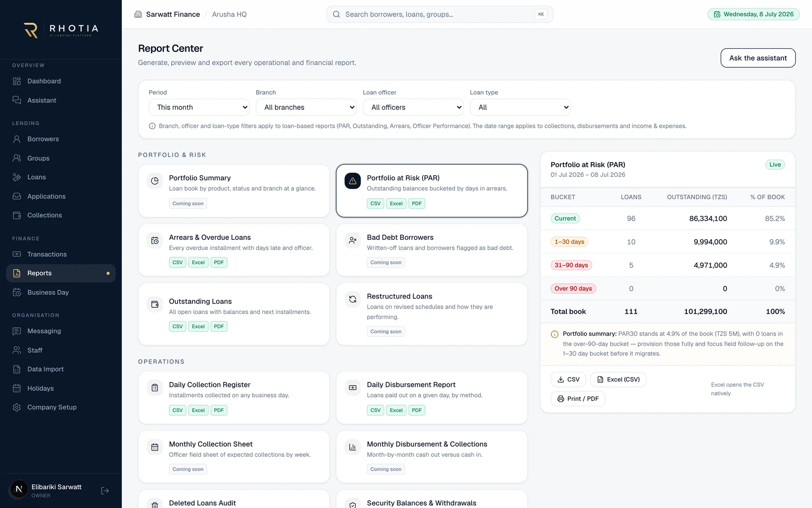Click the 31–90 days bucket badge
Viewport: 812px width, 508px height.
click(x=571, y=265)
